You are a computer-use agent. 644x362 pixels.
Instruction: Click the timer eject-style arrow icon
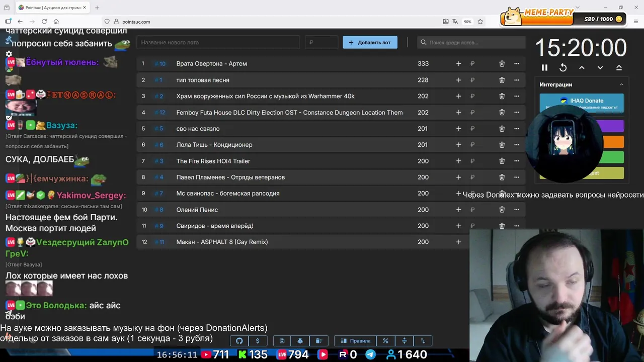[619, 67]
